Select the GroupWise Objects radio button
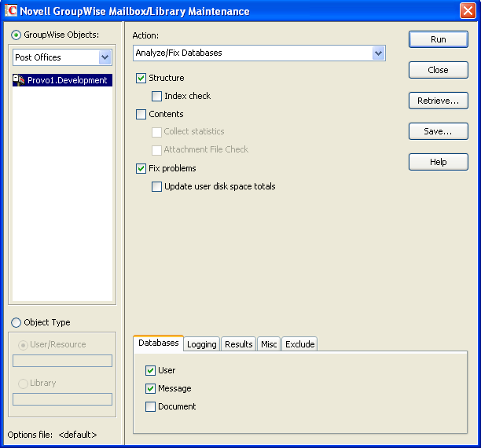Viewport: 481px width, 448px height. click(17, 35)
